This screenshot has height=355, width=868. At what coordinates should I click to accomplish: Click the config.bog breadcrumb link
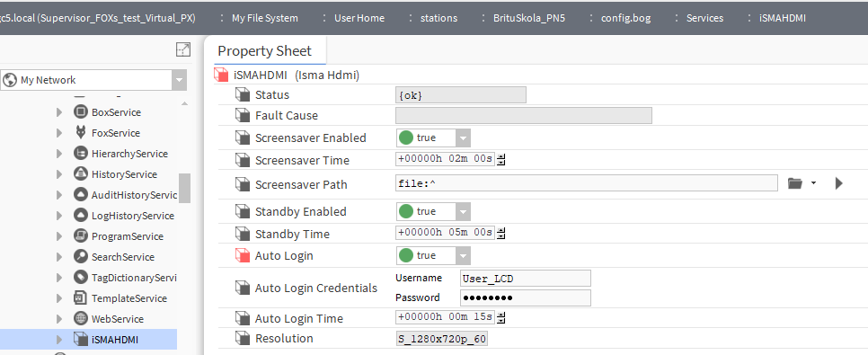(626, 18)
